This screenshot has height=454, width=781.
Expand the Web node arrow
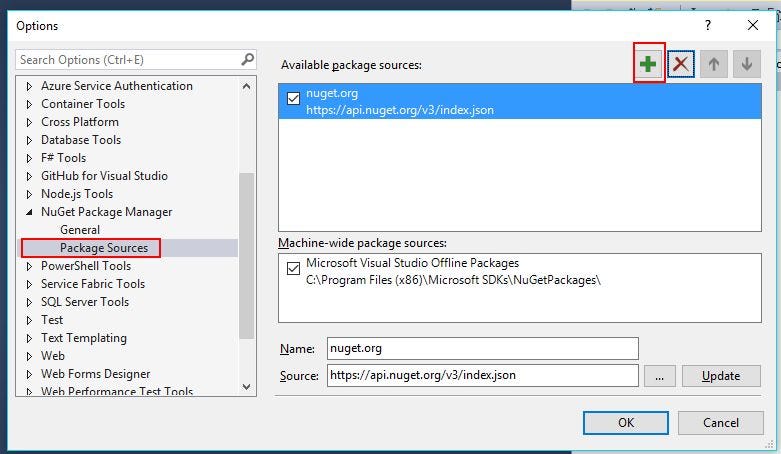pos(29,356)
